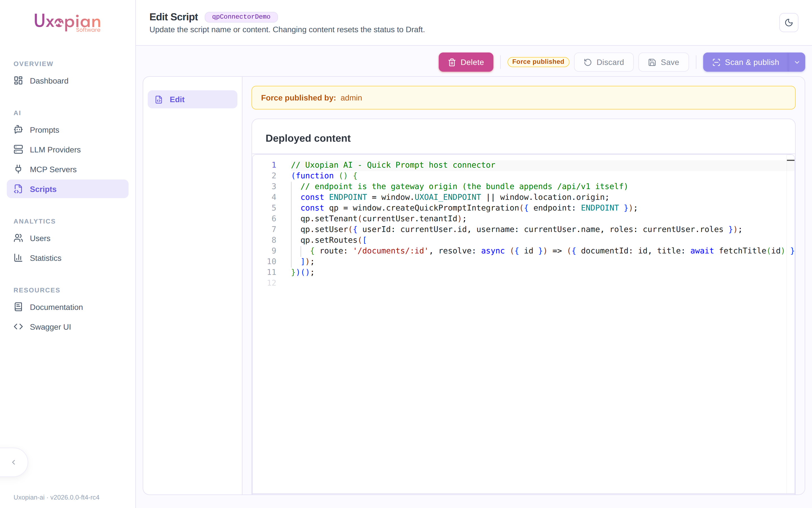Click the Users people icon
812x508 pixels.
(18, 238)
